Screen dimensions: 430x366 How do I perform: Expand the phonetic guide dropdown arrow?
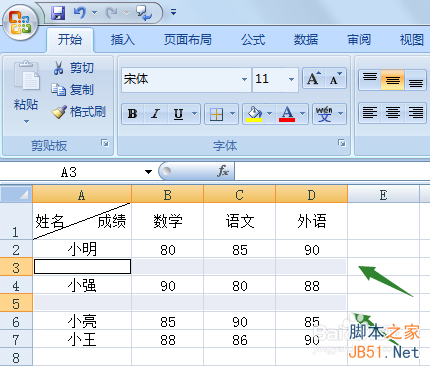pos(341,114)
